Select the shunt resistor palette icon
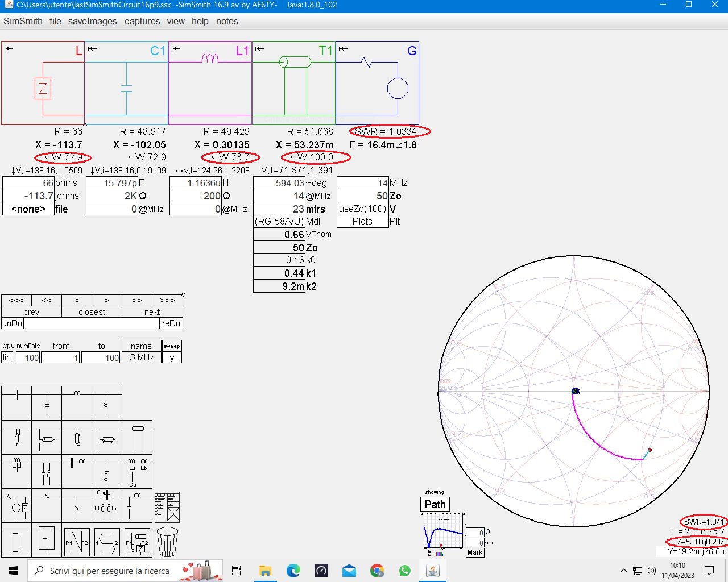Viewport: 728px width, 582px height. [x=77, y=504]
